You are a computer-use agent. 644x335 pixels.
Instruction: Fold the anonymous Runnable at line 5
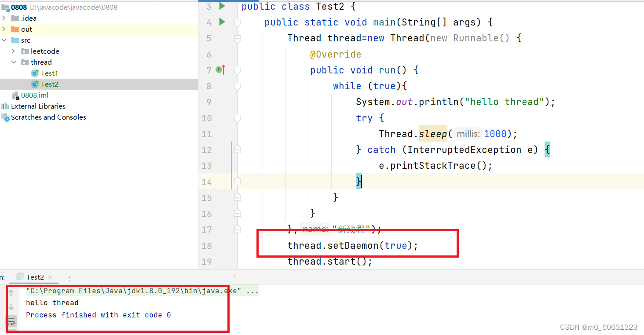(x=238, y=39)
